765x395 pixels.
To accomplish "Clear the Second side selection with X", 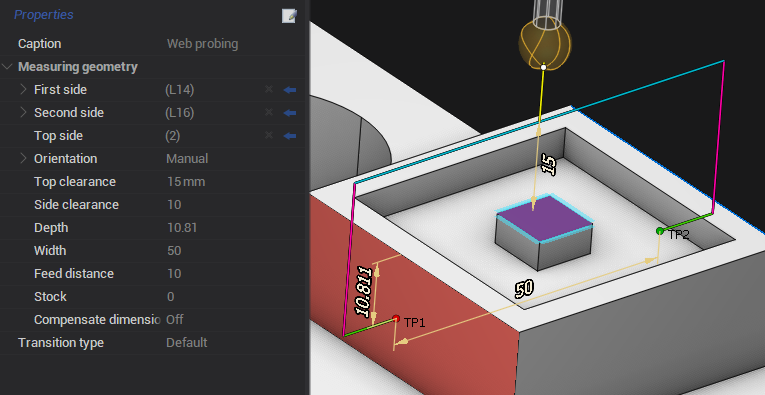I will (269, 112).
